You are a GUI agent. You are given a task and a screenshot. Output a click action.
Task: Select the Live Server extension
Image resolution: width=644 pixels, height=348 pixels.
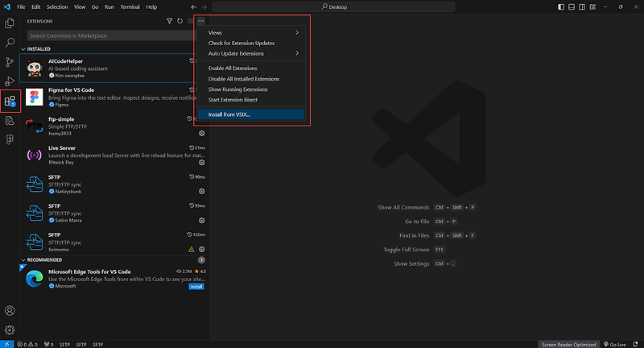115,155
